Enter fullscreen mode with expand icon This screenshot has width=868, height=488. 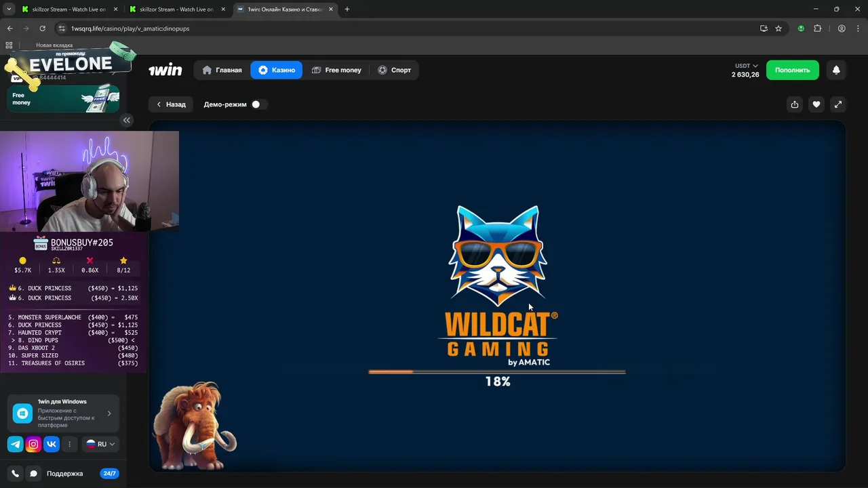(838, 104)
